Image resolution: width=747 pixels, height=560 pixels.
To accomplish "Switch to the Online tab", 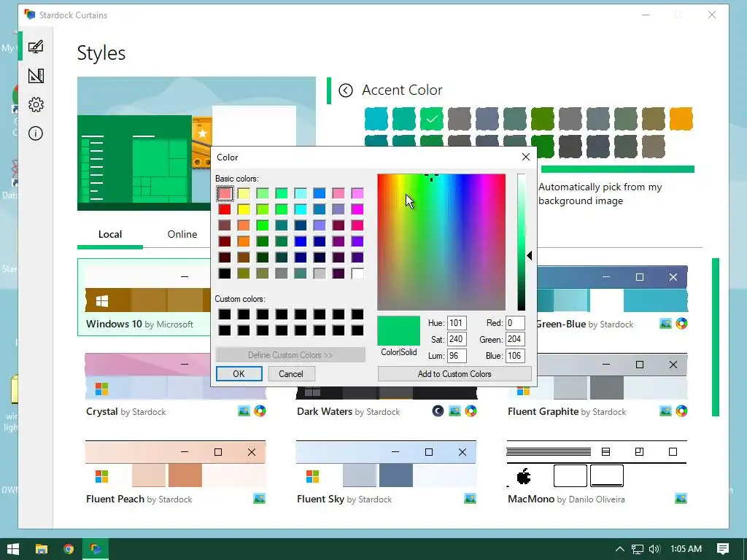I will click(x=182, y=234).
